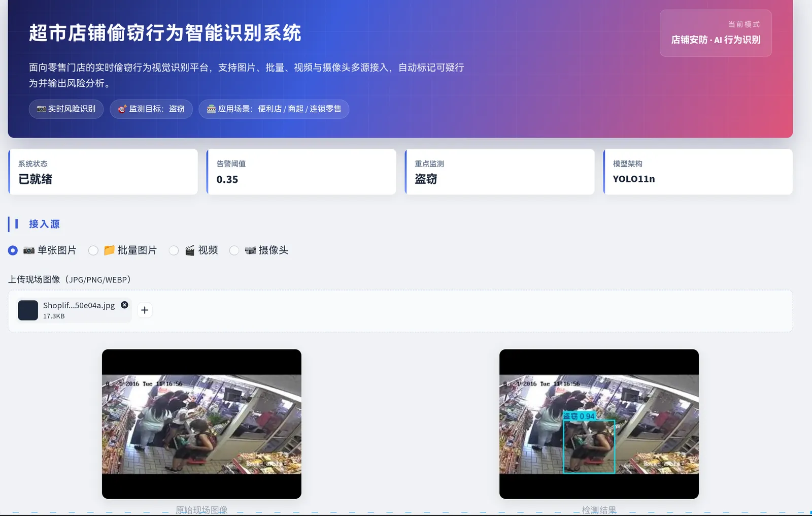Click the 检测结果 caption
Viewport: 812px width, 516px height.
pos(599,510)
